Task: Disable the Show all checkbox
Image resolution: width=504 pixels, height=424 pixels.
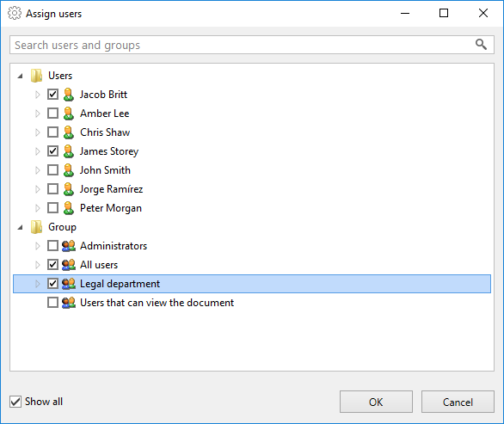Action: (x=15, y=402)
